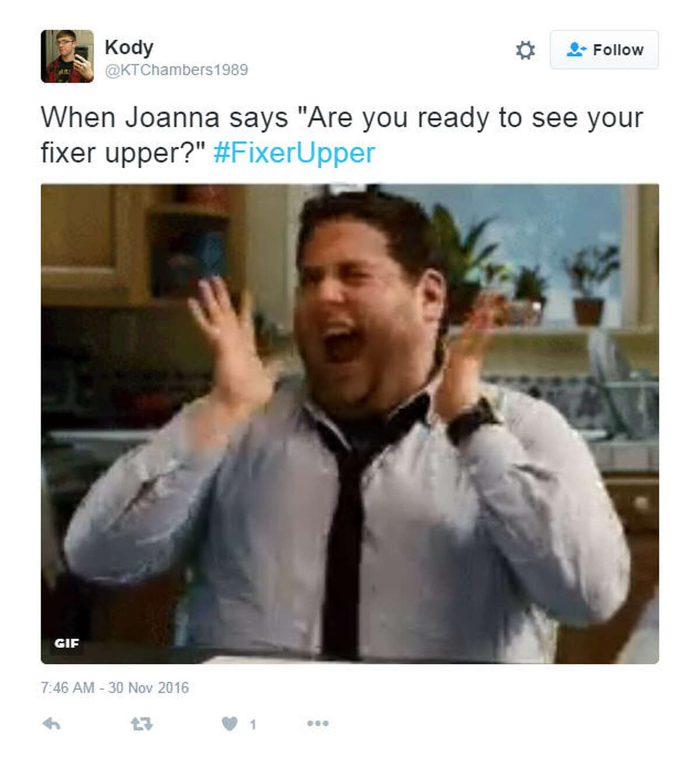Visit the @KTChambers1989 handle
Viewport: 700px width, 767px height.
click(176, 70)
